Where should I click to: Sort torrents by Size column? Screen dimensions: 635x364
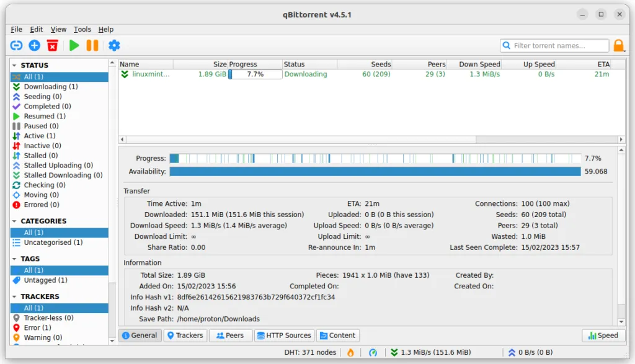click(200, 64)
